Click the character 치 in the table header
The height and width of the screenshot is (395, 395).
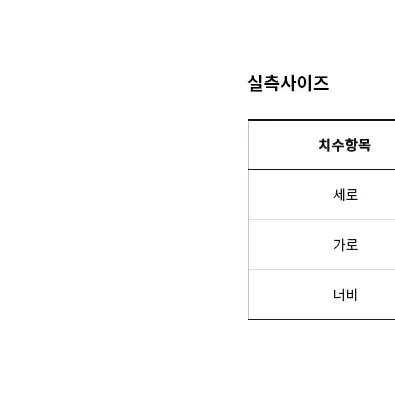325,145
